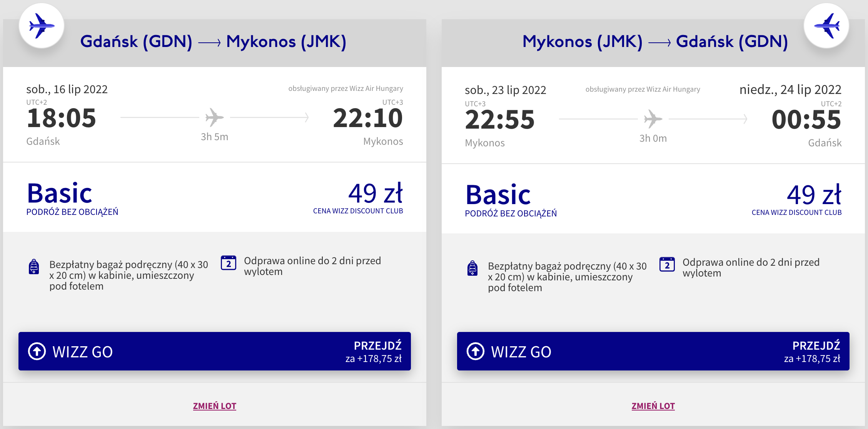Click the return flight airplane icon circle
Viewport: 868px width, 429px height.
click(826, 26)
